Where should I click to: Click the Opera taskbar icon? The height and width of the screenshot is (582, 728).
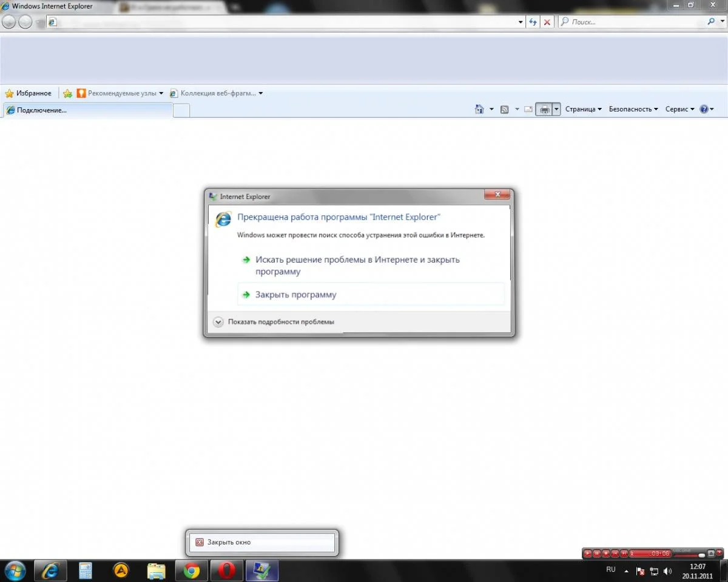(x=227, y=570)
